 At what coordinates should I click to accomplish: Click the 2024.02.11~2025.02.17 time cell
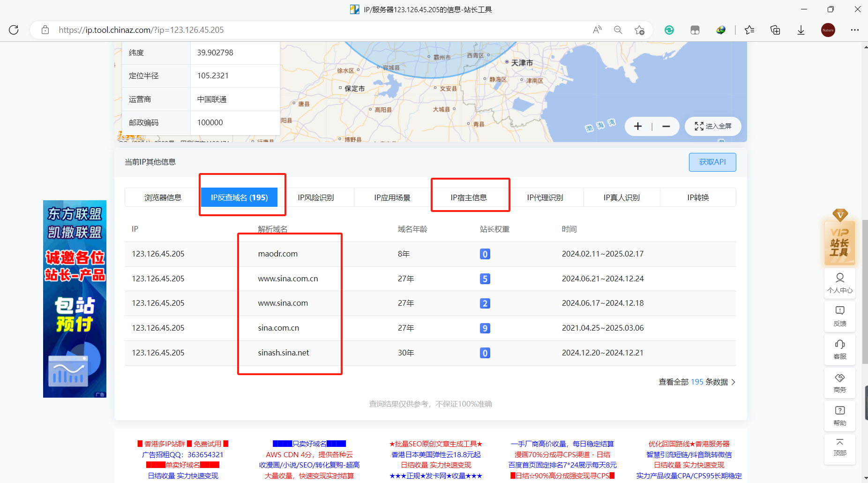(603, 254)
